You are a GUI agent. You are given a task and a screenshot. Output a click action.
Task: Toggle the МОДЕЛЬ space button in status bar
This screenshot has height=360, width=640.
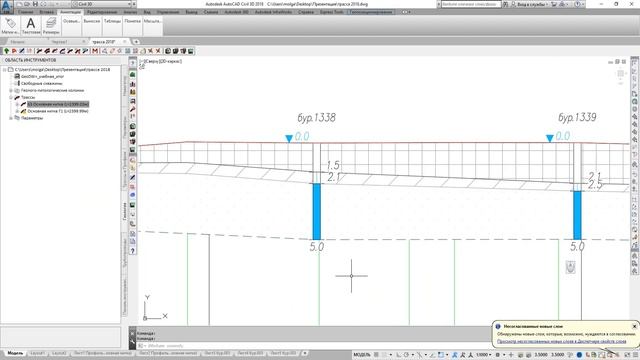click(x=362, y=355)
